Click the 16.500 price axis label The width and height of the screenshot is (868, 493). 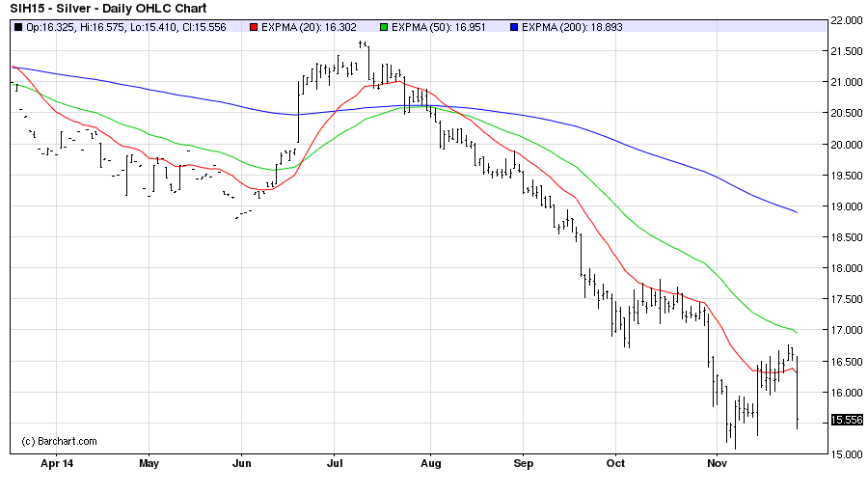(847, 362)
